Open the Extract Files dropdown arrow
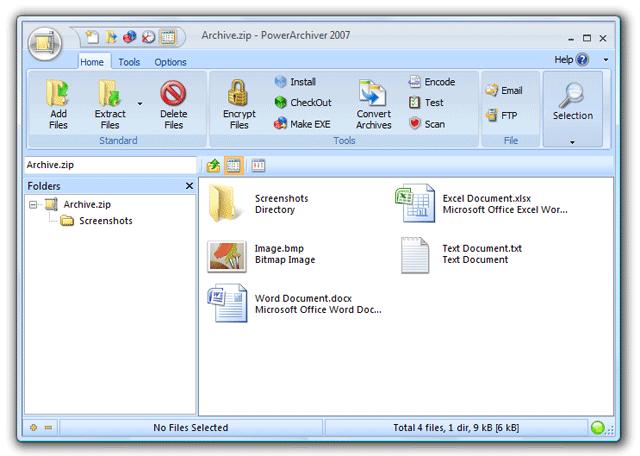The width and height of the screenshot is (640, 456). point(140,104)
